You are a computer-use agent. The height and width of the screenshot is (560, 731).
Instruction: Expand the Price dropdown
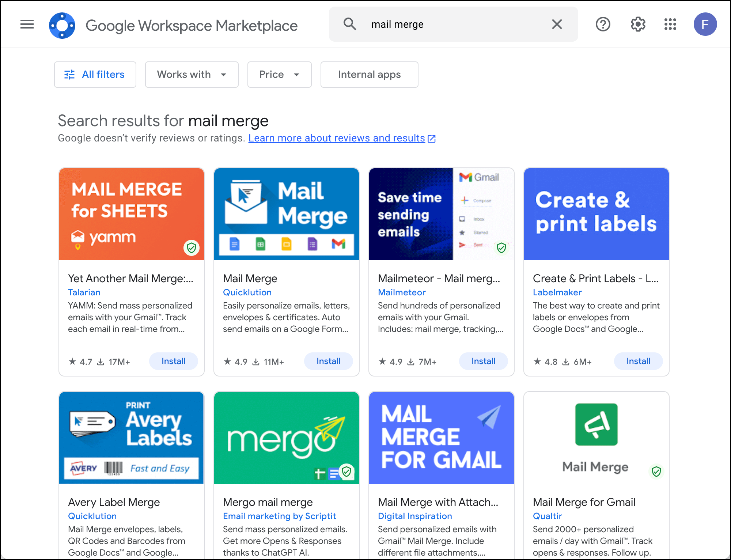[279, 75]
